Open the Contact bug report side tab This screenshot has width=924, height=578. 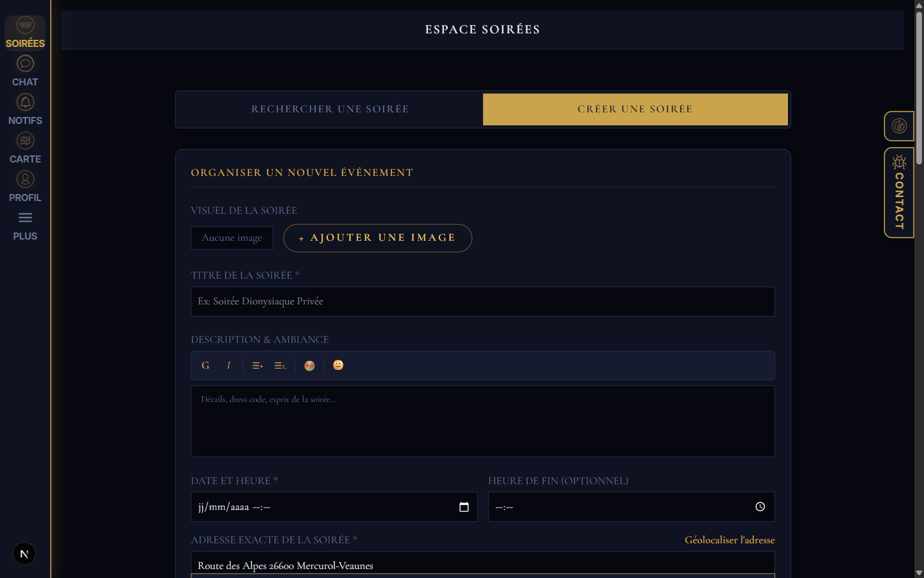899,193
